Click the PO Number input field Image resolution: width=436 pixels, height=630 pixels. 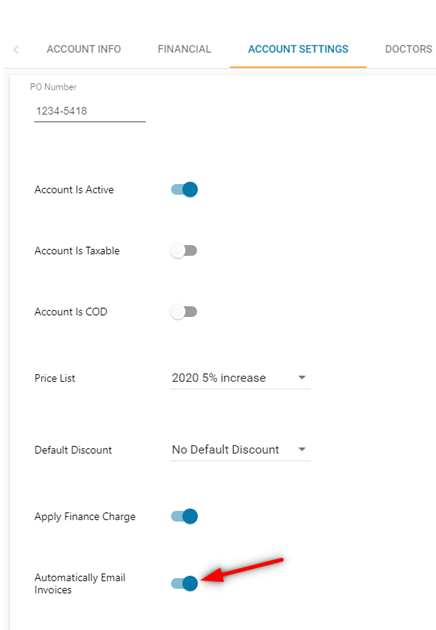pos(90,111)
